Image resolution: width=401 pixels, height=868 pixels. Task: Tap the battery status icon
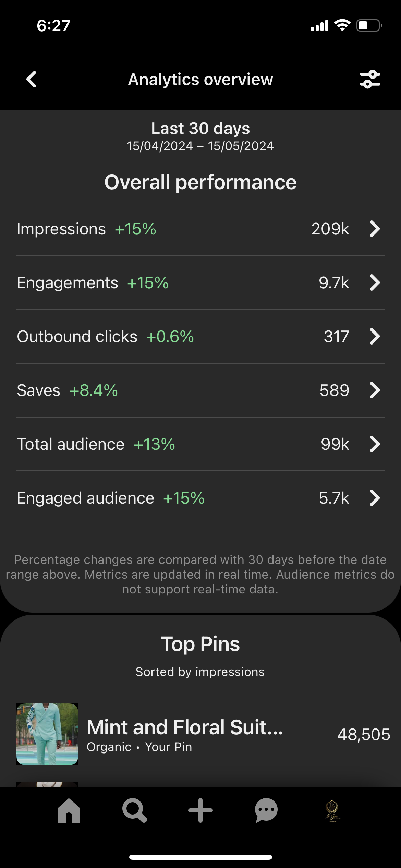(369, 25)
